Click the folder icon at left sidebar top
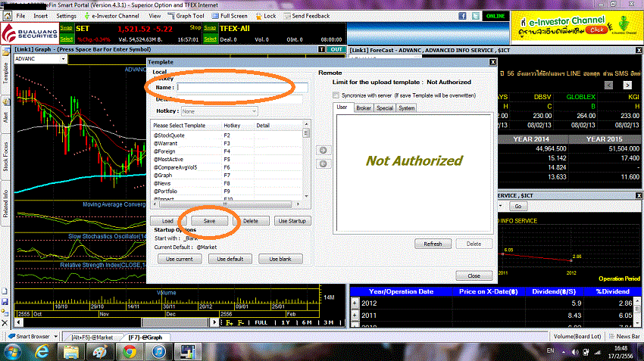The image size is (644, 361). point(6,51)
